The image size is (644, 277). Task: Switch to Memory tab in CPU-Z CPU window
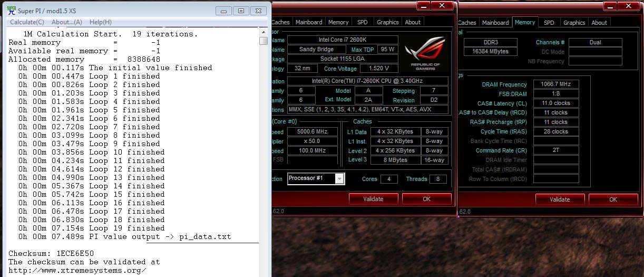coord(338,22)
